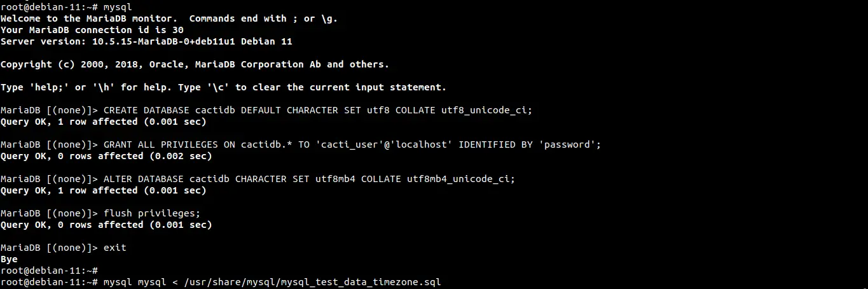The width and height of the screenshot is (868, 289).
Task: Click the utf8_unicode_ci collation text
Action: click(486, 110)
